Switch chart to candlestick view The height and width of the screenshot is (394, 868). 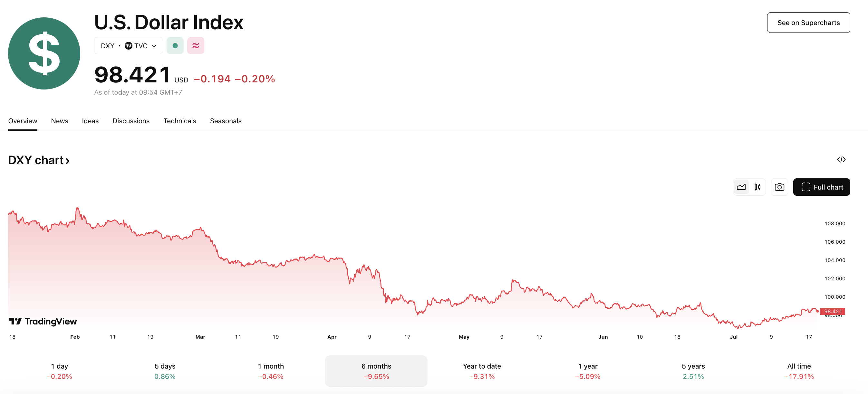757,187
